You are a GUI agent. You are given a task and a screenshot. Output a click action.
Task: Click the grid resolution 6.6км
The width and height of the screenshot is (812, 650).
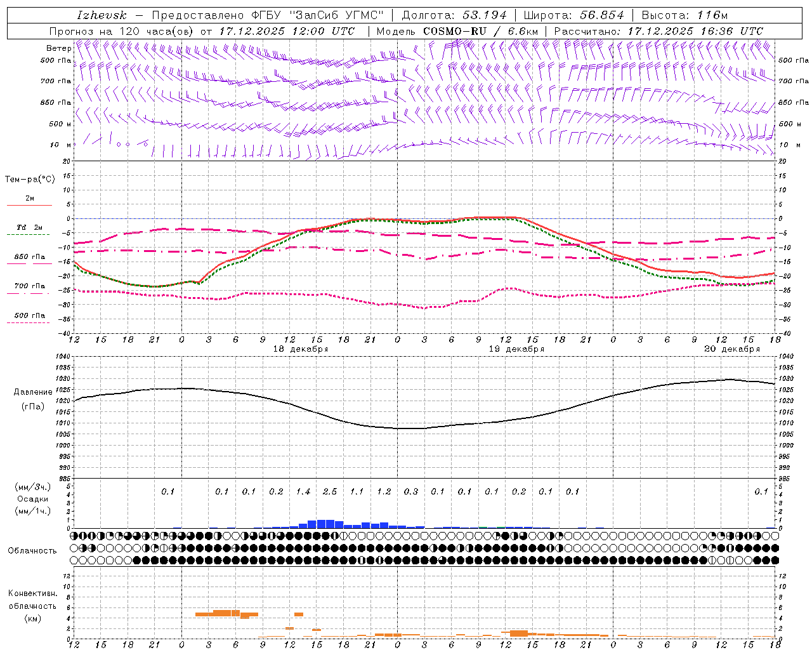(523, 31)
